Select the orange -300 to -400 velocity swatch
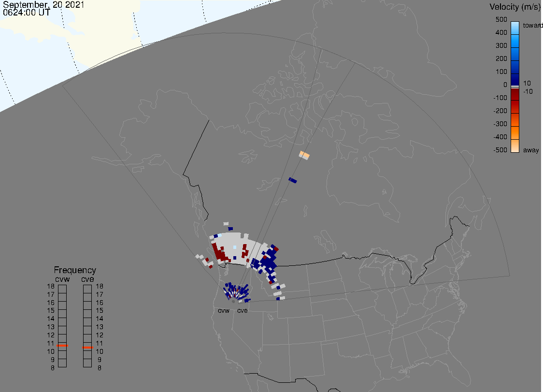The image size is (543, 392). pyautogui.click(x=515, y=133)
